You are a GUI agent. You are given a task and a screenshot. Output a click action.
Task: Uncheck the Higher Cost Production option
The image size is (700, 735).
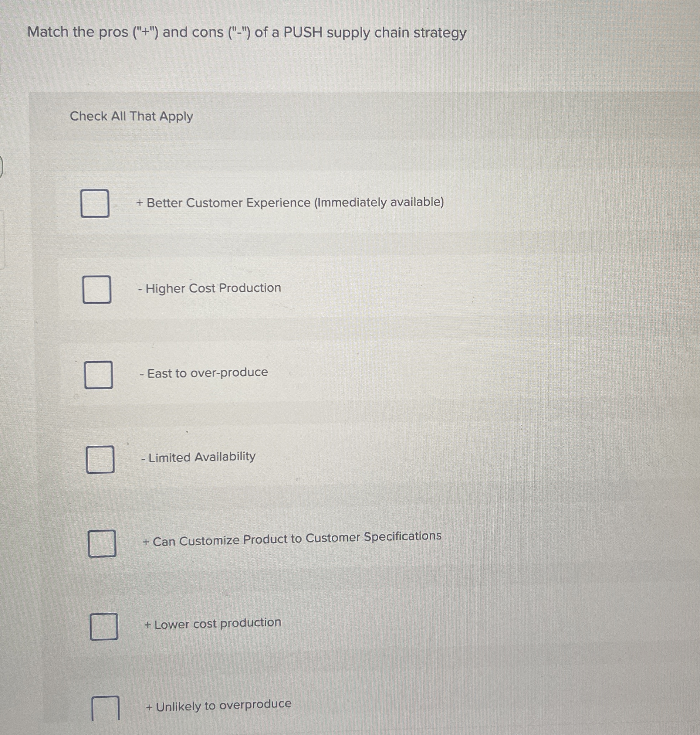tap(97, 289)
